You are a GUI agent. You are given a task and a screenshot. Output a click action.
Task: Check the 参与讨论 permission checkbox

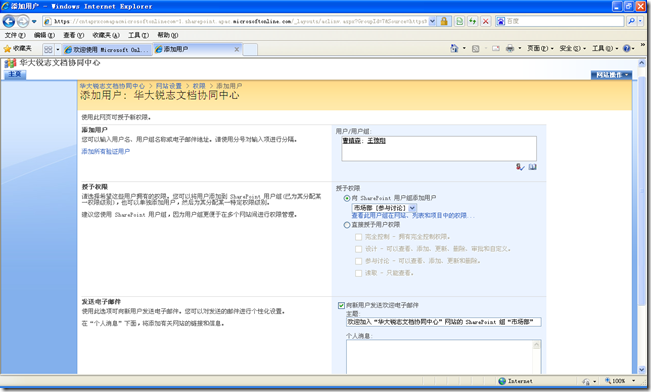(358, 261)
